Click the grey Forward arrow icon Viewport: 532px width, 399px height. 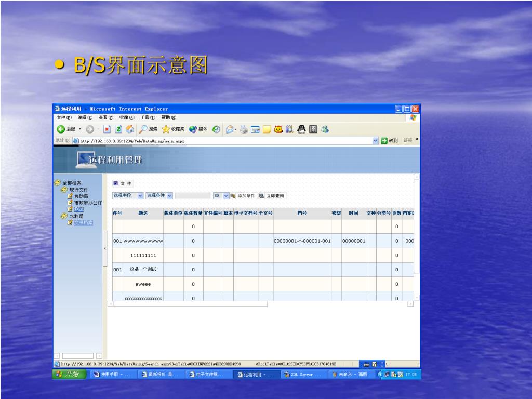point(89,129)
